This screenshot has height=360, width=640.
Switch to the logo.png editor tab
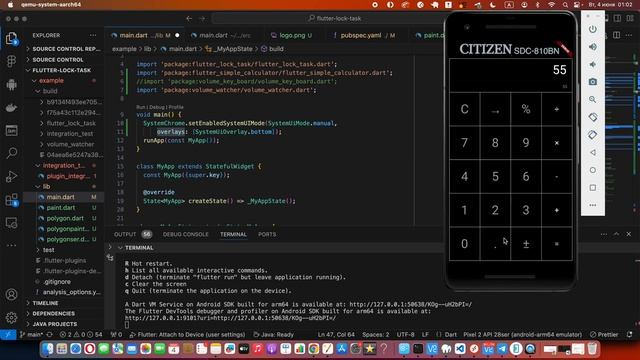(292, 36)
